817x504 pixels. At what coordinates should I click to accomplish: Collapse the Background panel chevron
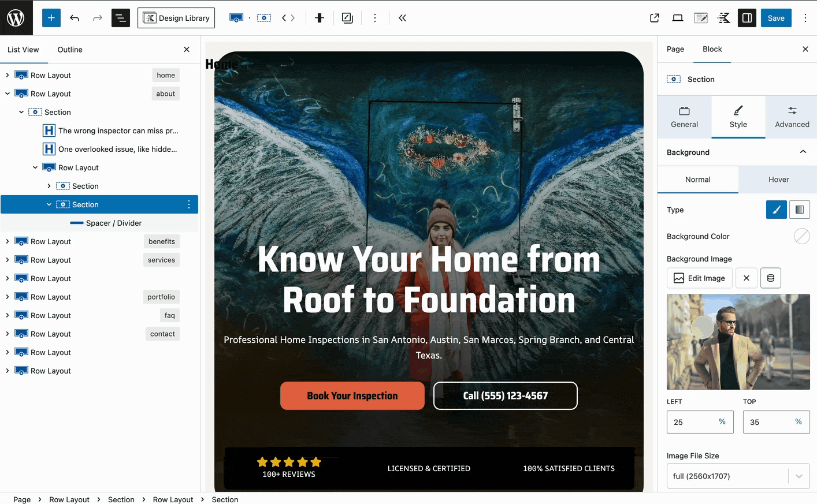803,152
